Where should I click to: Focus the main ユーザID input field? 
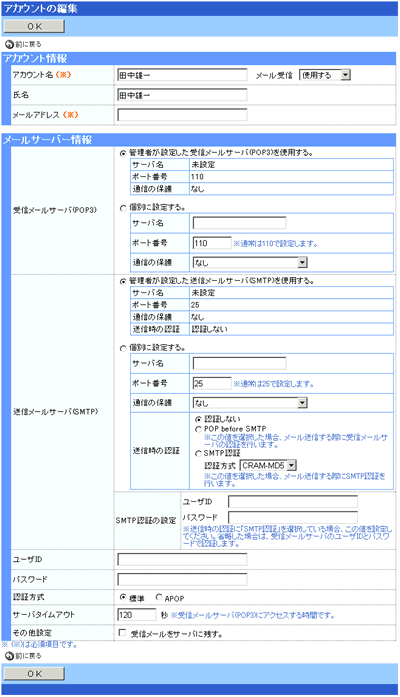[182, 560]
